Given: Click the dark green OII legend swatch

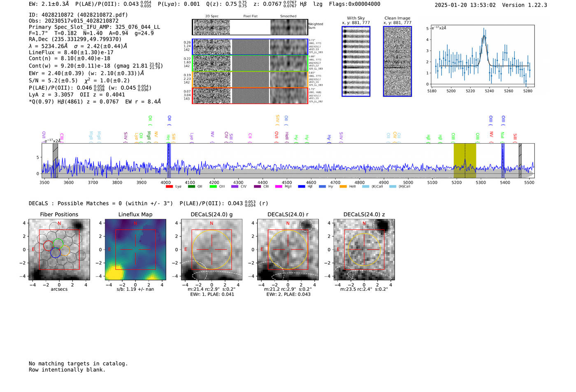Looking at the screenshot, I should [191, 187].
